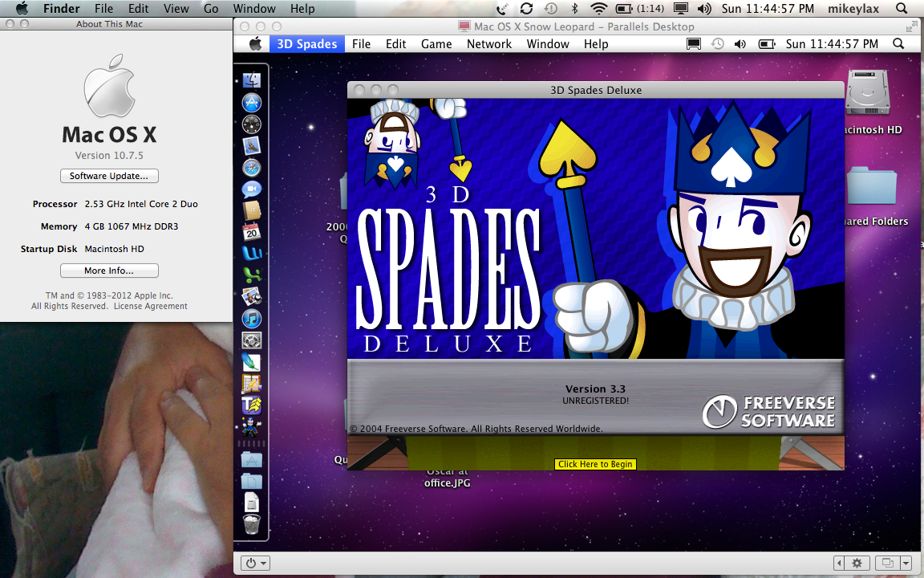Viewport: 924px width, 578px height.
Task: Click host volume icon in menu bar
Action: pyautogui.click(x=704, y=8)
